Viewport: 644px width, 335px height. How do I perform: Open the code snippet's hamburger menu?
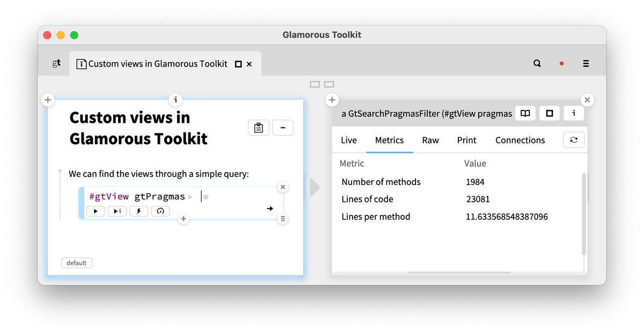[x=283, y=219]
